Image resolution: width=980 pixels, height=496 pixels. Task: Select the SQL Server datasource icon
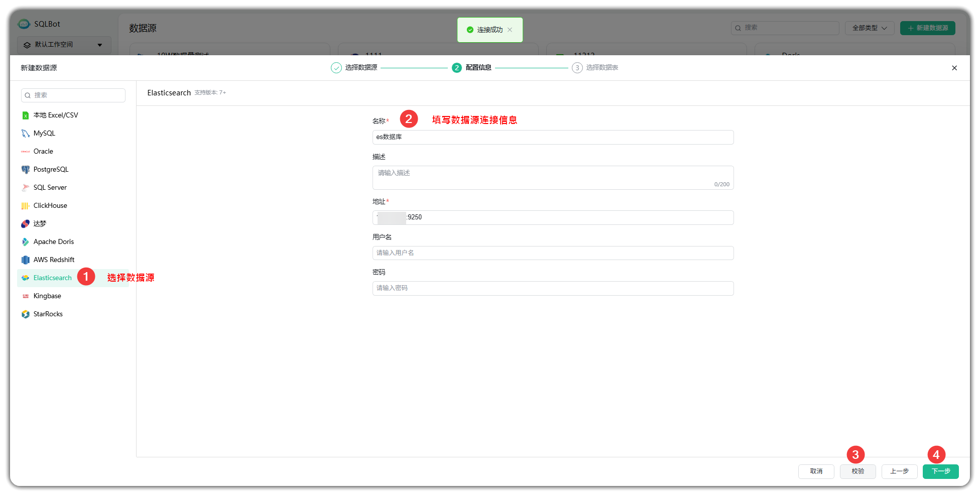tap(26, 187)
